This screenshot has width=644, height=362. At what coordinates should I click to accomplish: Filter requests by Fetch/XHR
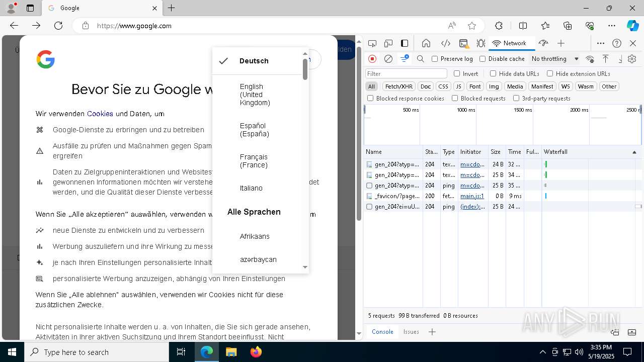[398, 86]
